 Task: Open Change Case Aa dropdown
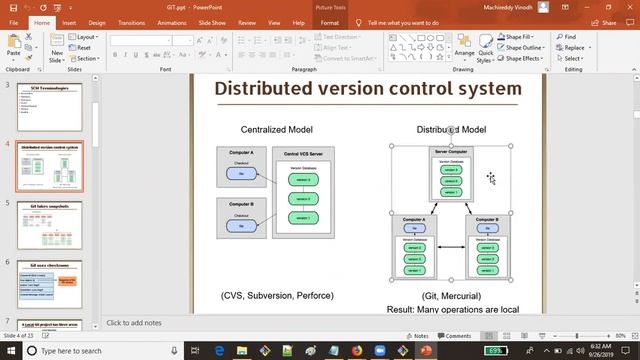tap(183, 55)
